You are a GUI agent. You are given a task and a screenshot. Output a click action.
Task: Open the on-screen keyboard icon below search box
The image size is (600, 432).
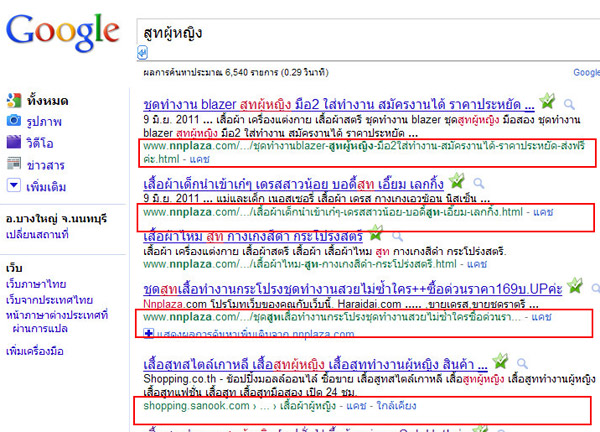tap(142, 53)
